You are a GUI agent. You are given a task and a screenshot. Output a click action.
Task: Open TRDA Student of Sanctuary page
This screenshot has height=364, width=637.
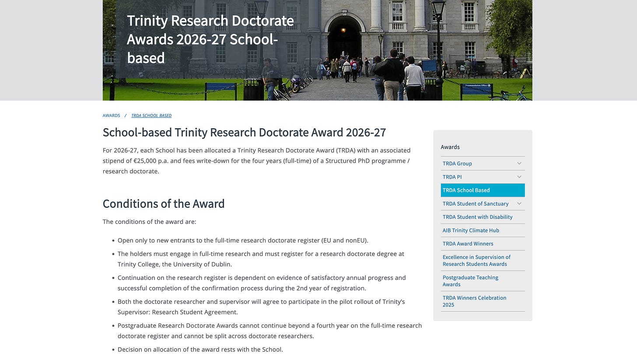(475, 204)
